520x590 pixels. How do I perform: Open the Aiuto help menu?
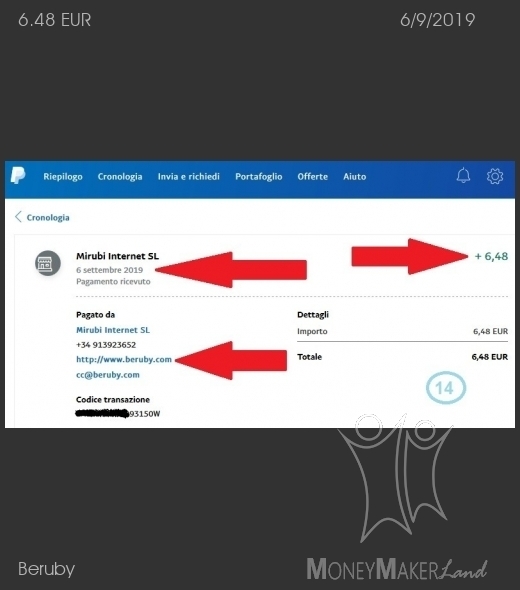coord(354,176)
